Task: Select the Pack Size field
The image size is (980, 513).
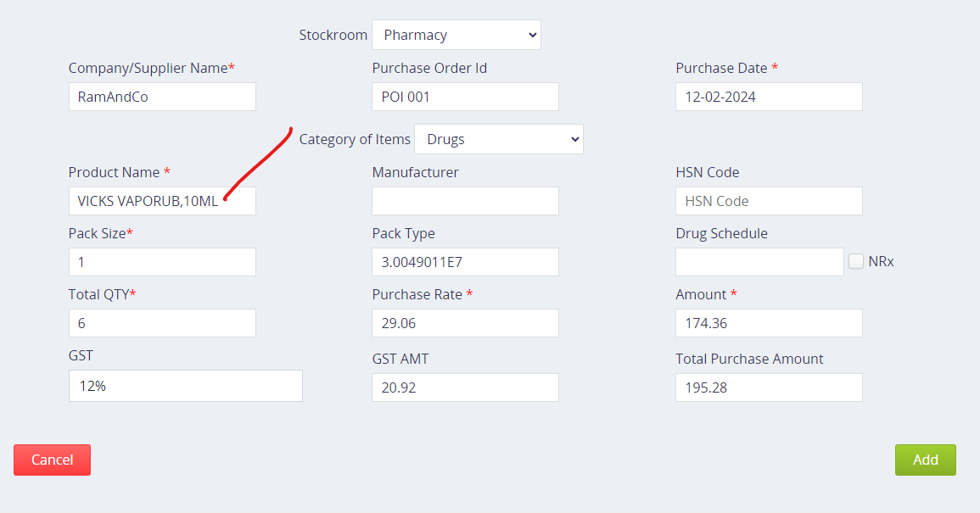Action: (162, 262)
